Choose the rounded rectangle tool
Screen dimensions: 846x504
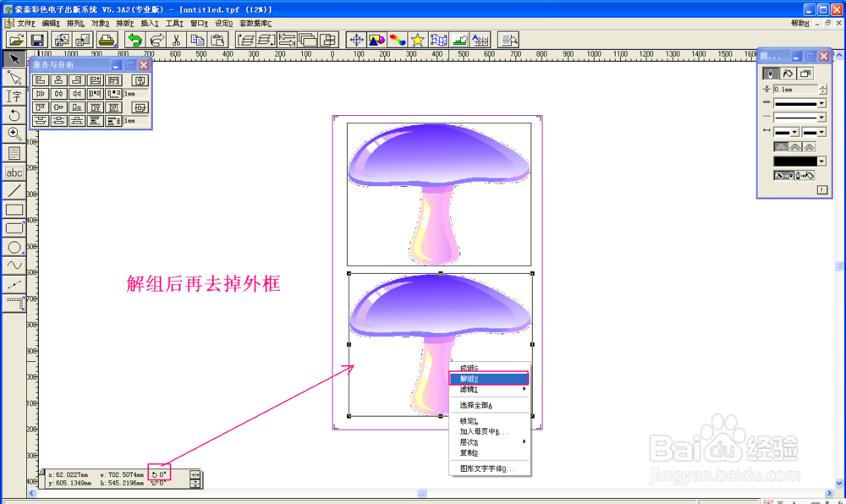coord(14,227)
